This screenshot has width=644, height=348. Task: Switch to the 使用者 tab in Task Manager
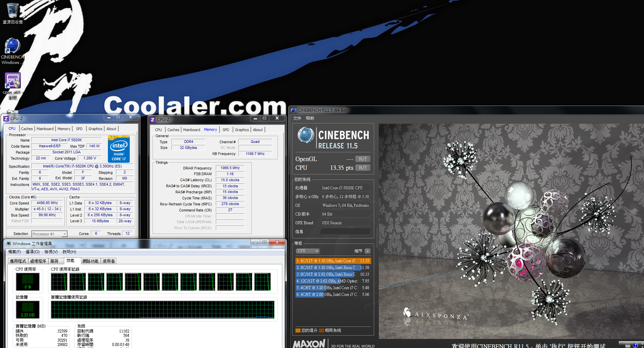(109, 261)
